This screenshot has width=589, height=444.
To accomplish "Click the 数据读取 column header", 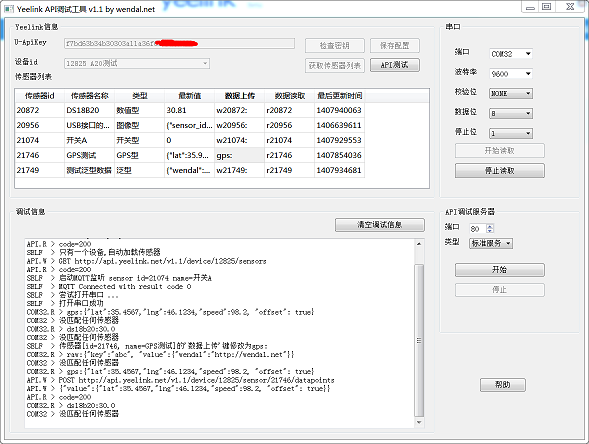I will click(289, 96).
